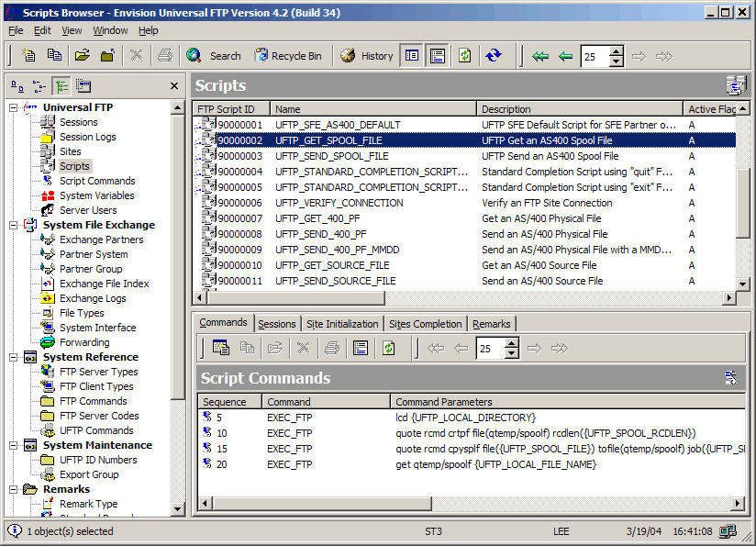Open the View menu
Screen dimensions: 756x546
(72, 30)
